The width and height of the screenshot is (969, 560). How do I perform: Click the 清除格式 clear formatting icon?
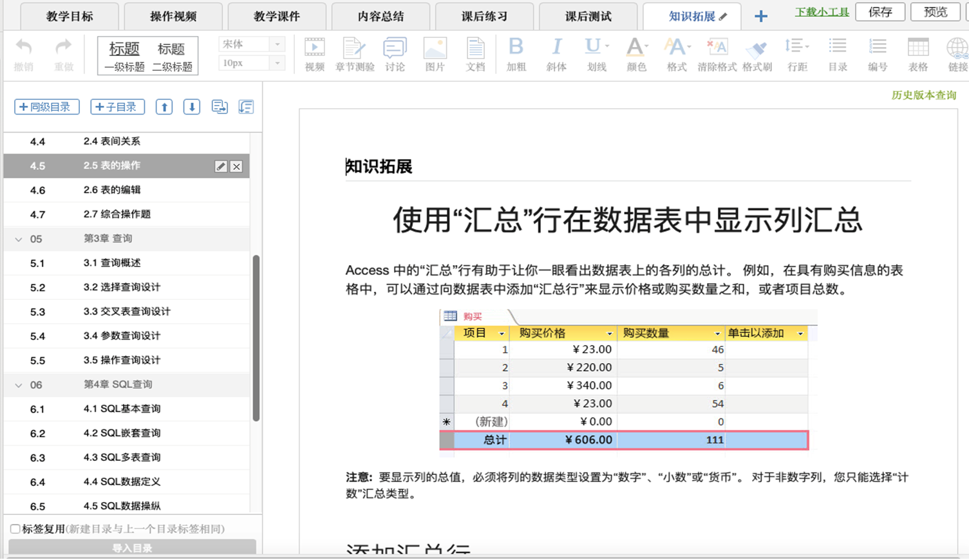pyautogui.click(x=717, y=54)
